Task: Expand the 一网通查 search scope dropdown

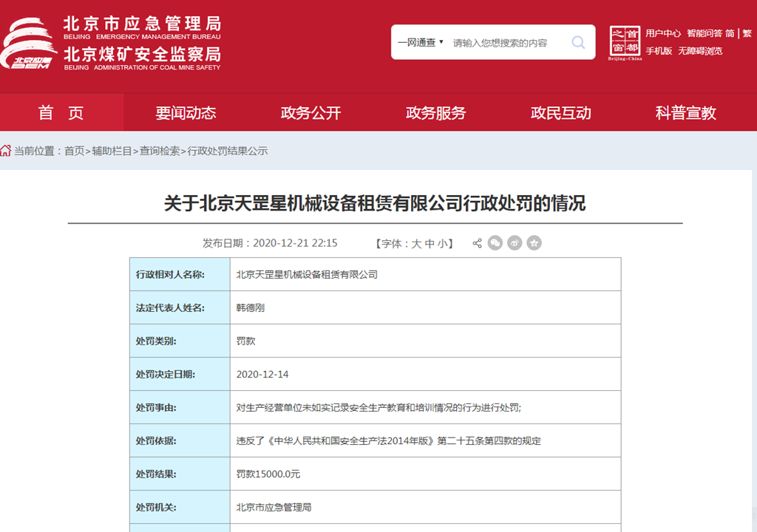Action: click(x=421, y=43)
